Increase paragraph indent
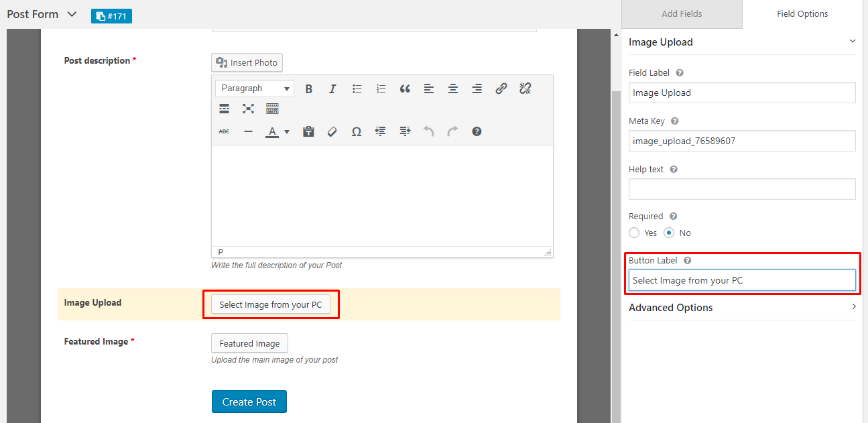The height and width of the screenshot is (423, 868). (x=405, y=131)
